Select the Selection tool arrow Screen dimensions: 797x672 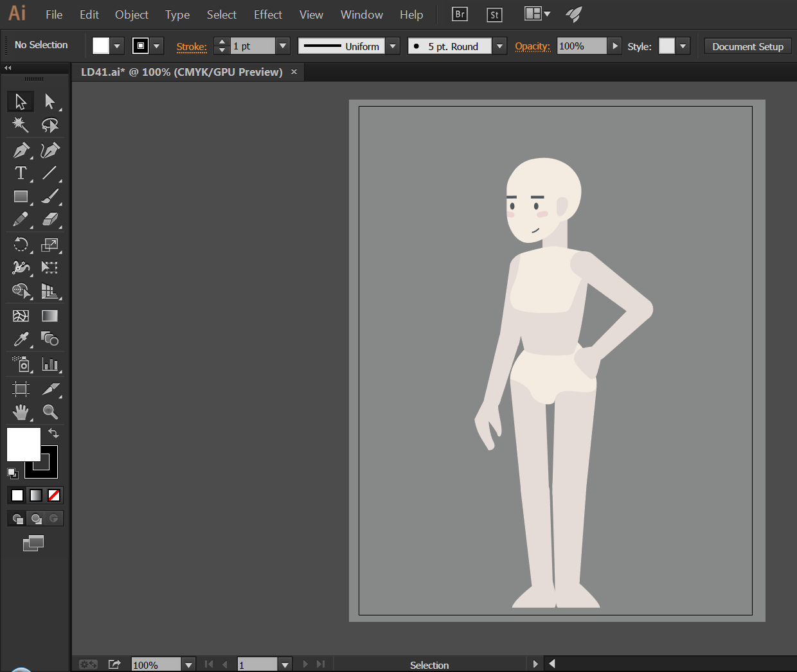21,102
